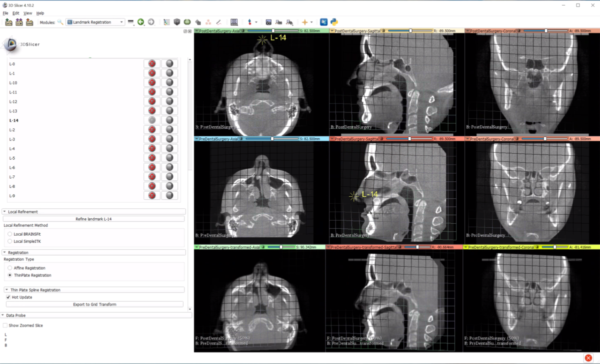Click the Modules history forward arrow

point(151,21)
